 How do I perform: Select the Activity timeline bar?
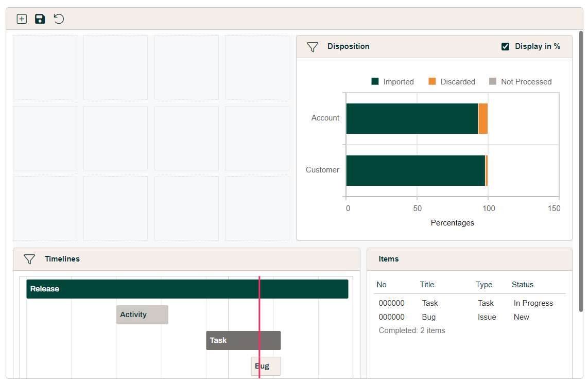point(142,315)
